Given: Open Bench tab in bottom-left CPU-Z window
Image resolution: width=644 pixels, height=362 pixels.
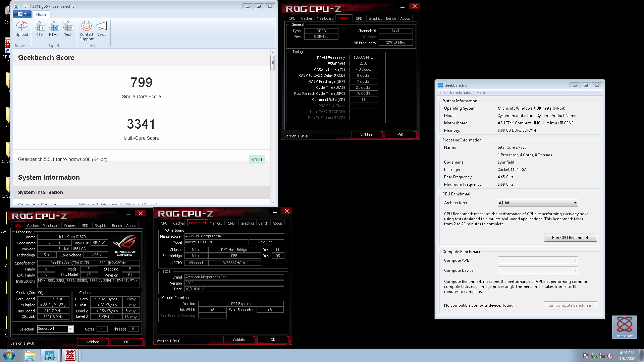Looking at the screenshot, I should coord(117,226).
